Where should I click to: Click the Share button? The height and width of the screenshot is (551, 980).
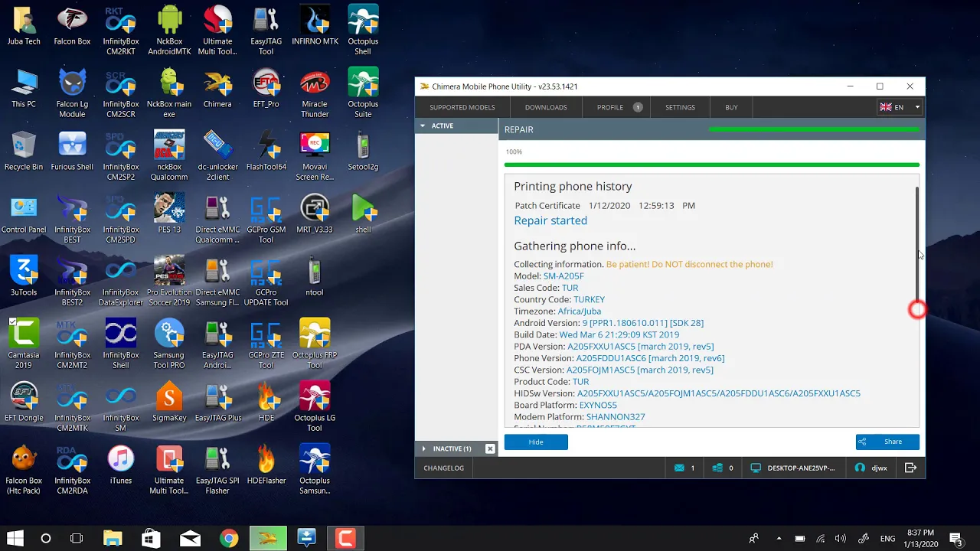point(887,442)
